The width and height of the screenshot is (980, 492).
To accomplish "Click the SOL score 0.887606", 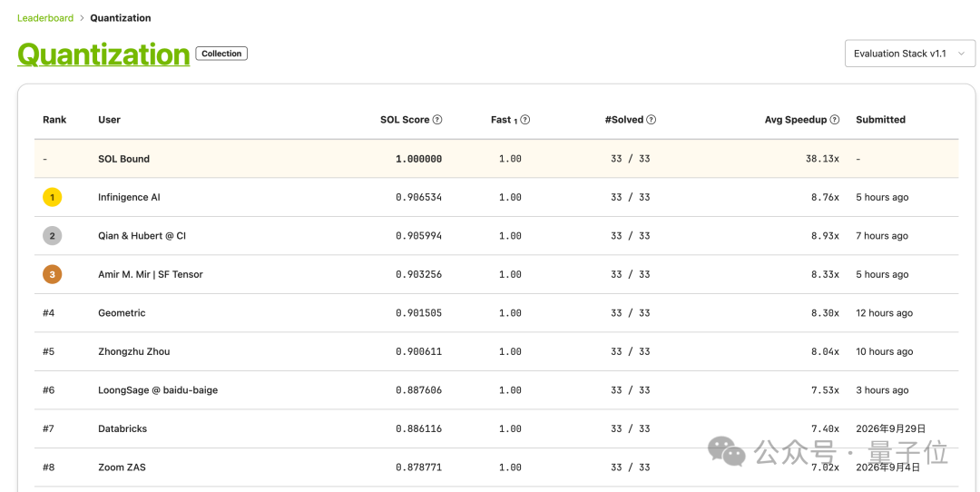I will pyautogui.click(x=418, y=390).
